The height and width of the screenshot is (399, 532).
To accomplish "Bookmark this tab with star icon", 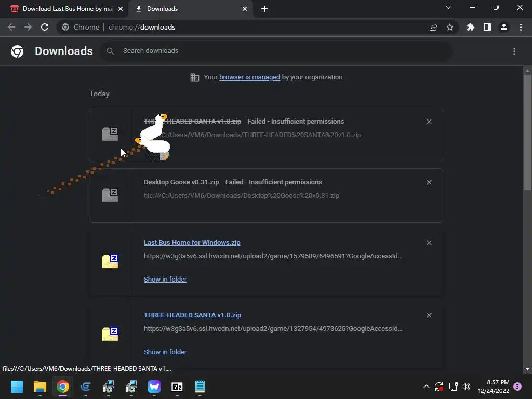I will tap(450, 27).
